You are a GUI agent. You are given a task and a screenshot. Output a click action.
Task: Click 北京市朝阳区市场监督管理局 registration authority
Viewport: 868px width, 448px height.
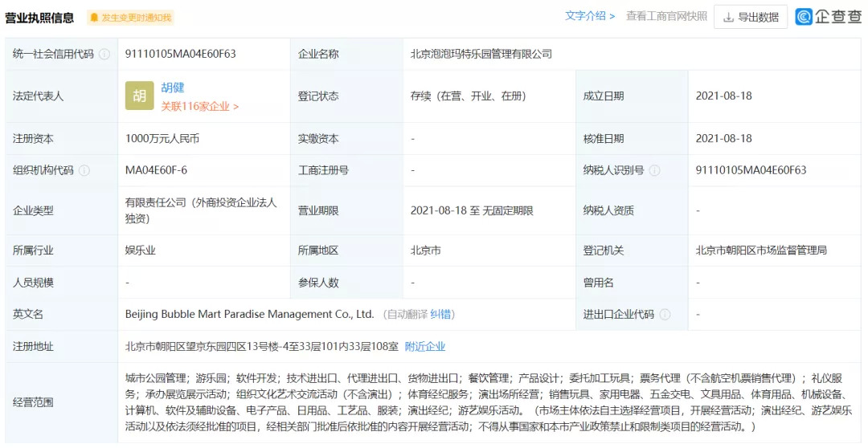[x=761, y=250]
